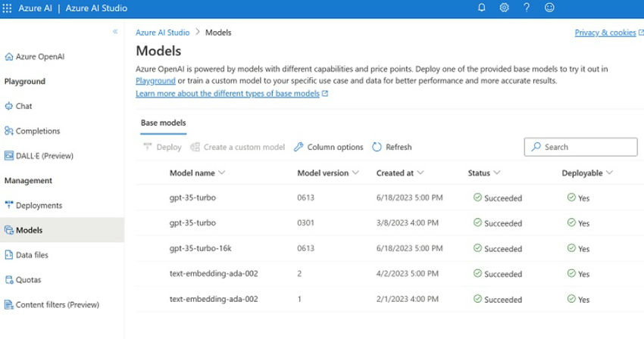This screenshot has height=339, width=644.
Task: Click Deployable Yes check icon for gpt-35-turbo-16k
Action: tap(571, 248)
